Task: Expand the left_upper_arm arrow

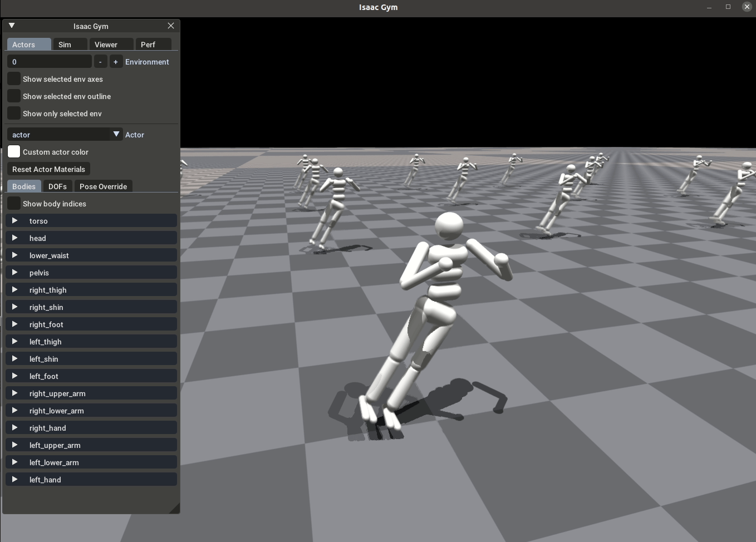Action: [15, 445]
